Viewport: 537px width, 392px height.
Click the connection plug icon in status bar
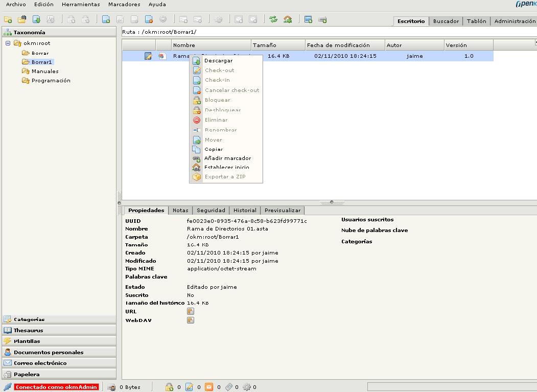8,387
